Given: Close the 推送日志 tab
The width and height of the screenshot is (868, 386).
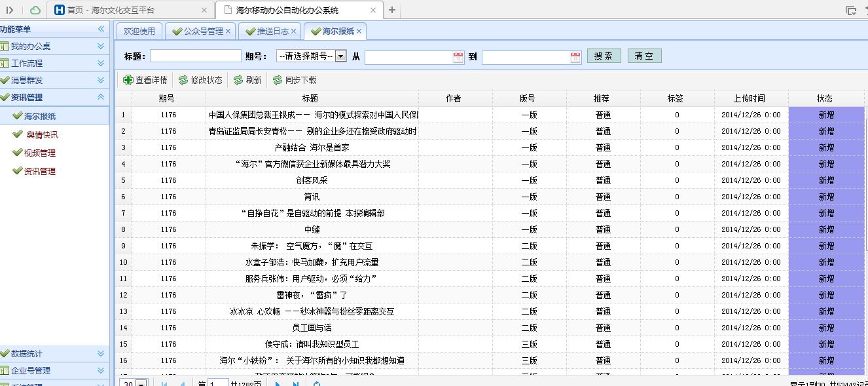Looking at the screenshot, I should (x=294, y=31).
